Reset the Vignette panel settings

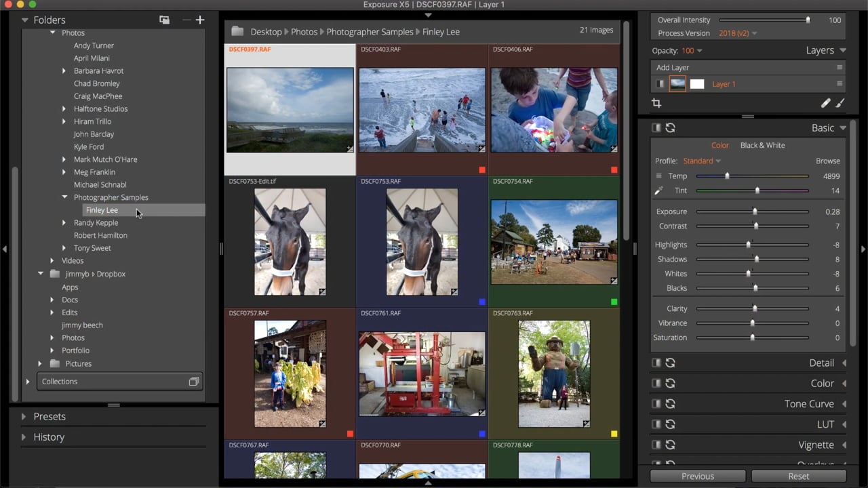(670, 445)
